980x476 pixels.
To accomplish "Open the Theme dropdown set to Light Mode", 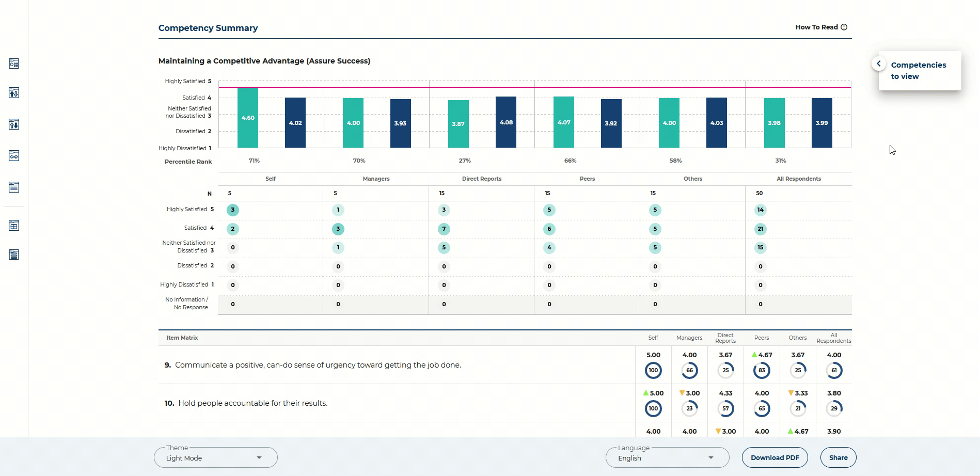I will (x=215, y=457).
